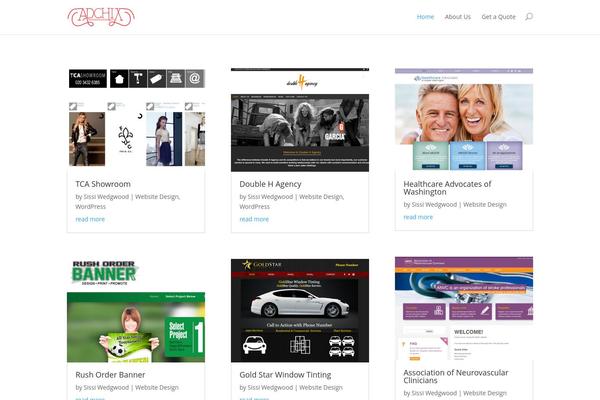Click read more under Double H Agency
This screenshot has height=400, width=600.
[254, 219]
